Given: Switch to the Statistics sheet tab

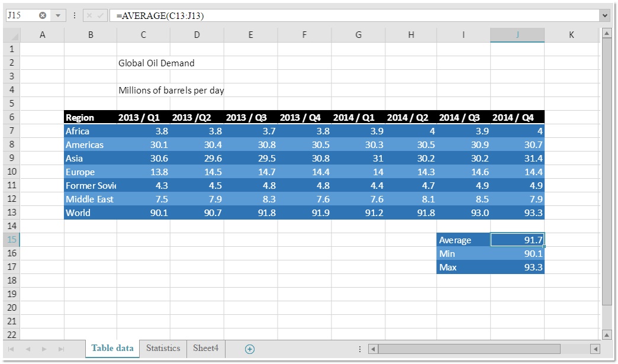Looking at the screenshot, I should 163,349.
